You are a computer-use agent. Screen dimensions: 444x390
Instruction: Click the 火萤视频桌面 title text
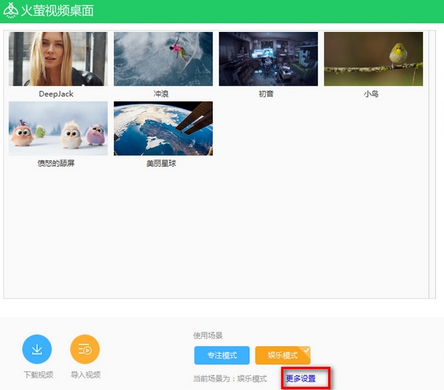(x=57, y=11)
